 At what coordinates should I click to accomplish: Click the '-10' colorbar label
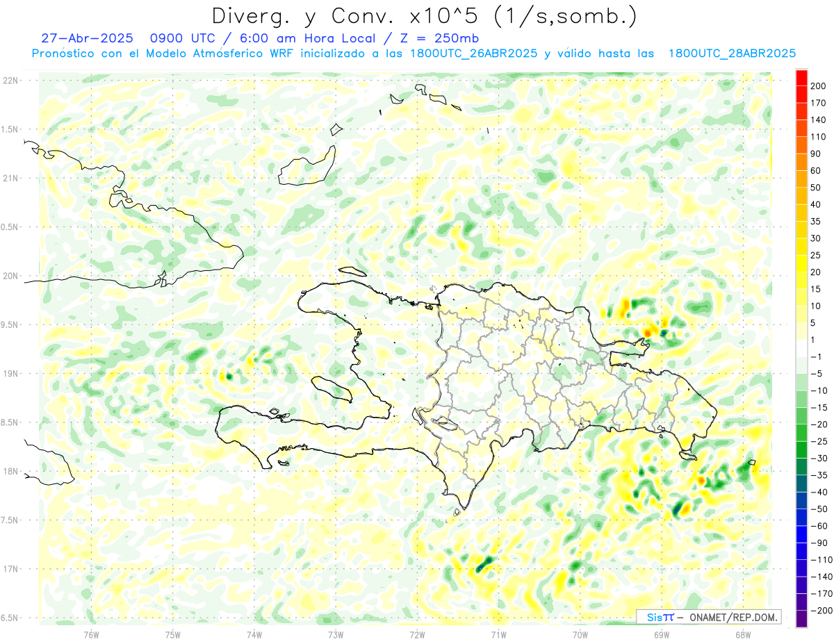[818, 390]
